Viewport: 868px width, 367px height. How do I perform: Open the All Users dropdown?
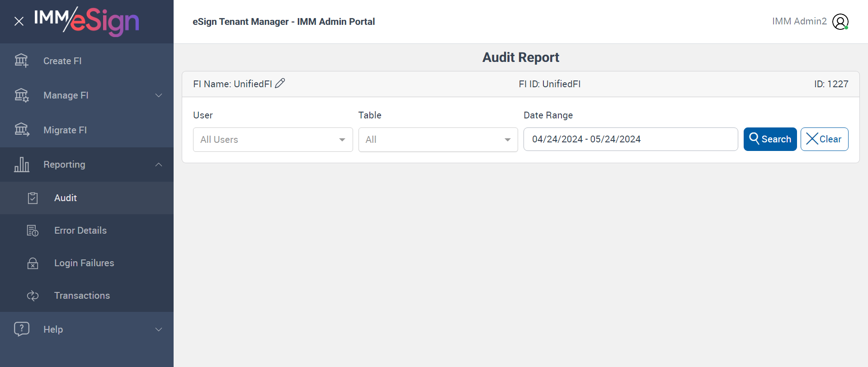coord(273,140)
